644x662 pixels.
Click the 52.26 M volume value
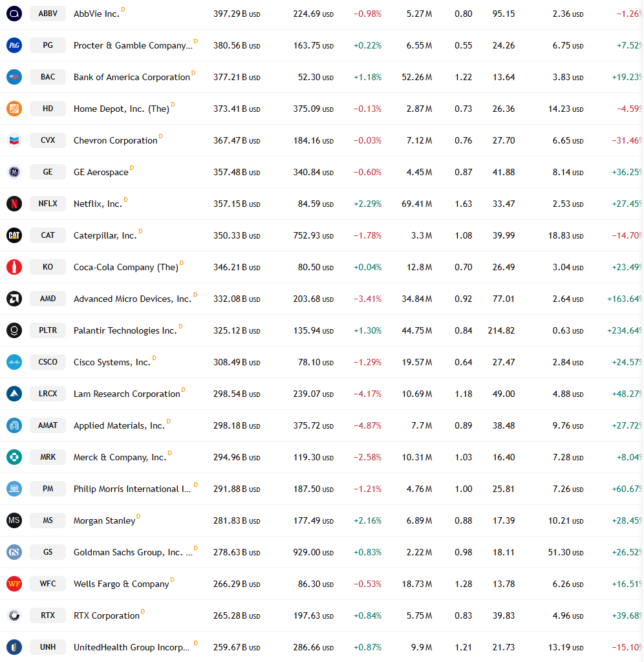click(x=417, y=78)
